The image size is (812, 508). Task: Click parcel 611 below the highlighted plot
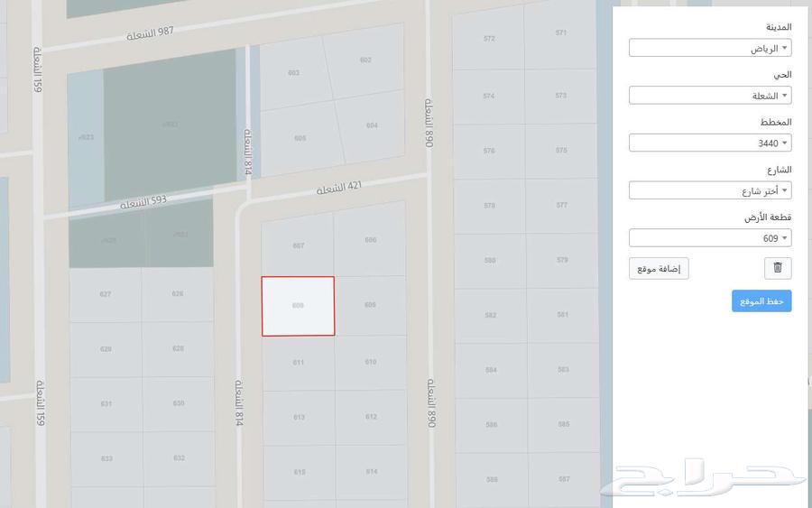pos(299,363)
